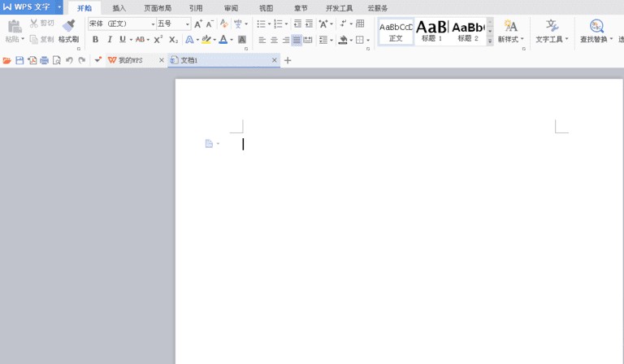Viewport: 624px width, 364px height.
Task: Click the decrease font size icon
Action: 210,24
